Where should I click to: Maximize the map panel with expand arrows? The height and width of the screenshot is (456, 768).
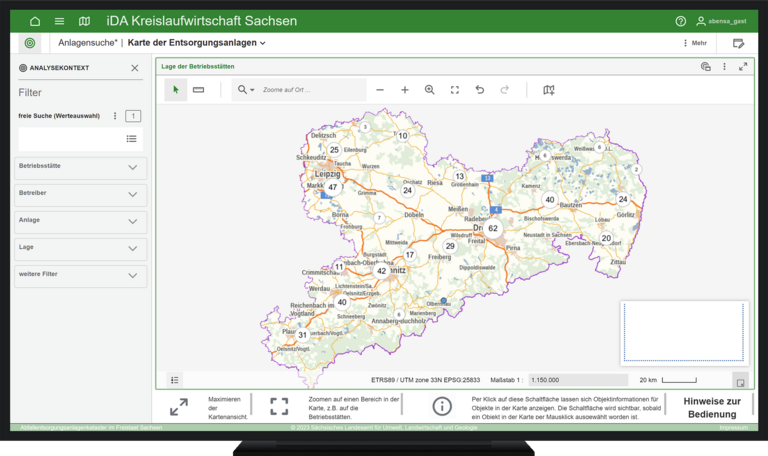743,67
